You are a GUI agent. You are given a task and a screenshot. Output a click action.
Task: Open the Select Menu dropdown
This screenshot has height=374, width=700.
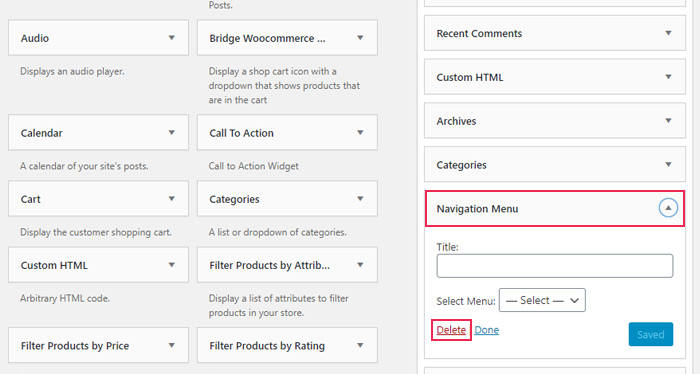(542, 300)
